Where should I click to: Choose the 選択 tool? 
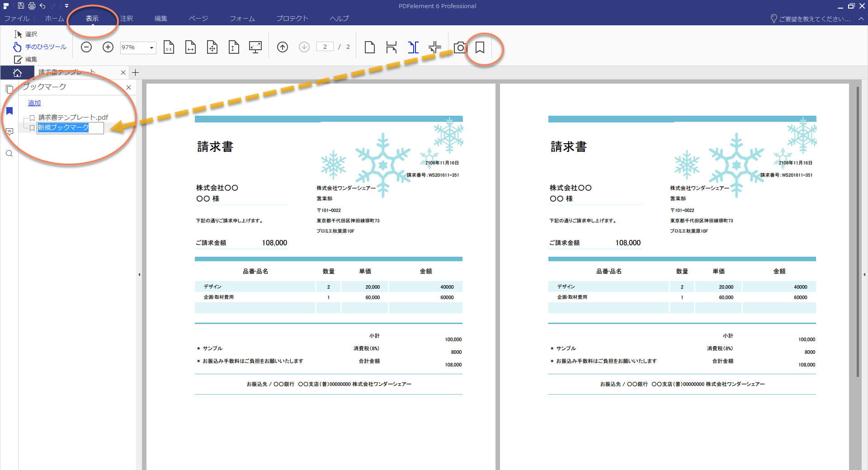click(26, 34)
